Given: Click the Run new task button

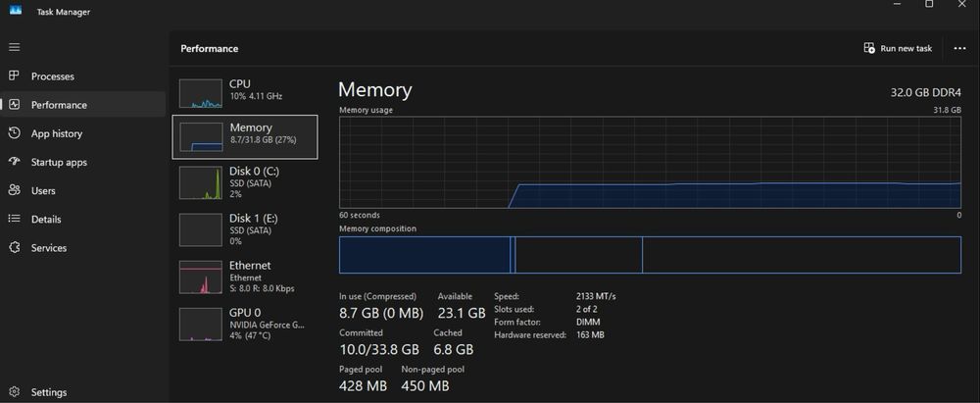Looking at the screenshot, I should pyautogui.click(x=898, y=48).
